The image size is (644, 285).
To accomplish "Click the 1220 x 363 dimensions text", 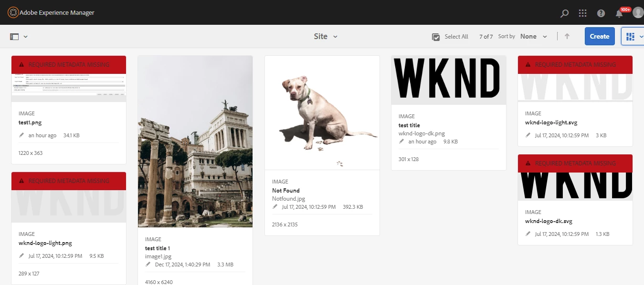I will (x=31, y=153).
